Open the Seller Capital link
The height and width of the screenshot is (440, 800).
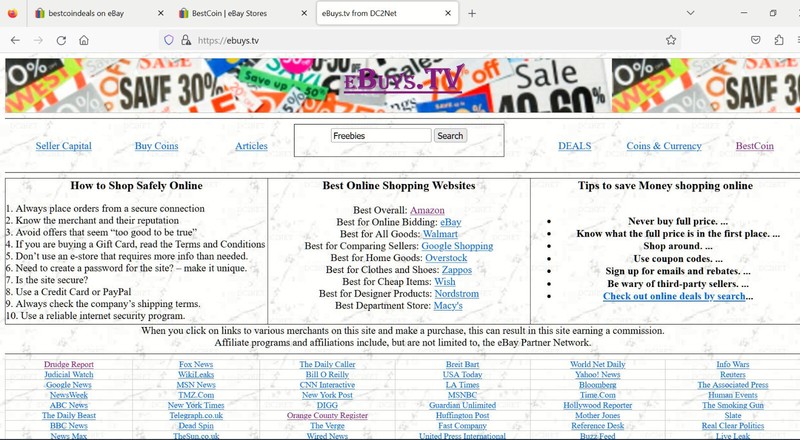click(x=64, y=146)
